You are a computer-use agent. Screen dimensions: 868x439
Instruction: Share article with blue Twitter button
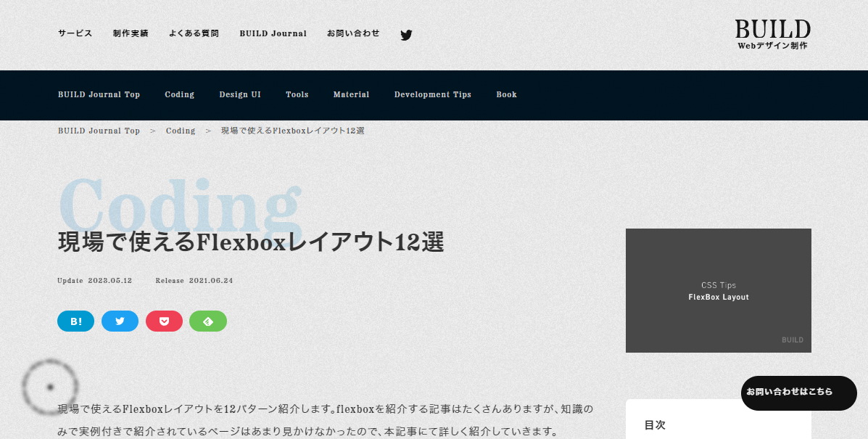120,321
